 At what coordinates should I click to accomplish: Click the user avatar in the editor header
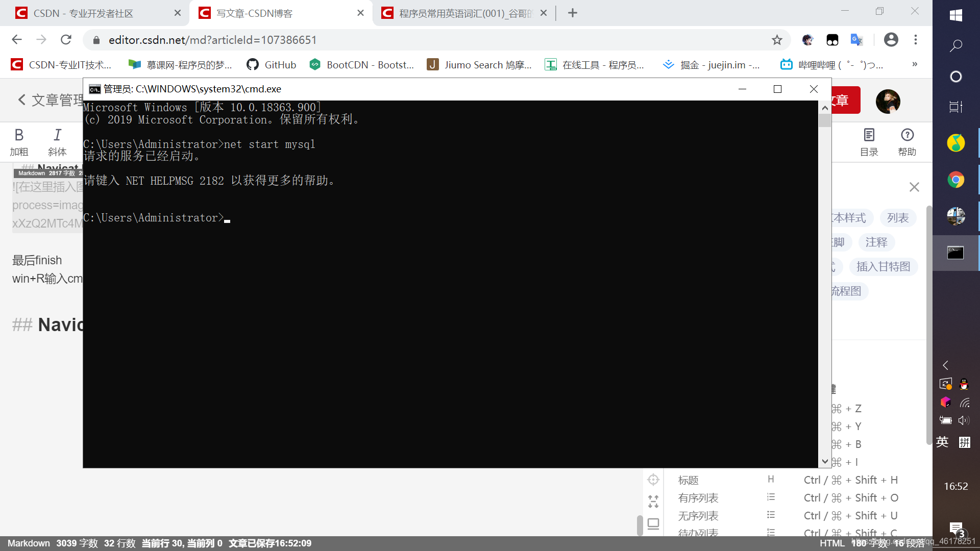(x=888, y=101)
